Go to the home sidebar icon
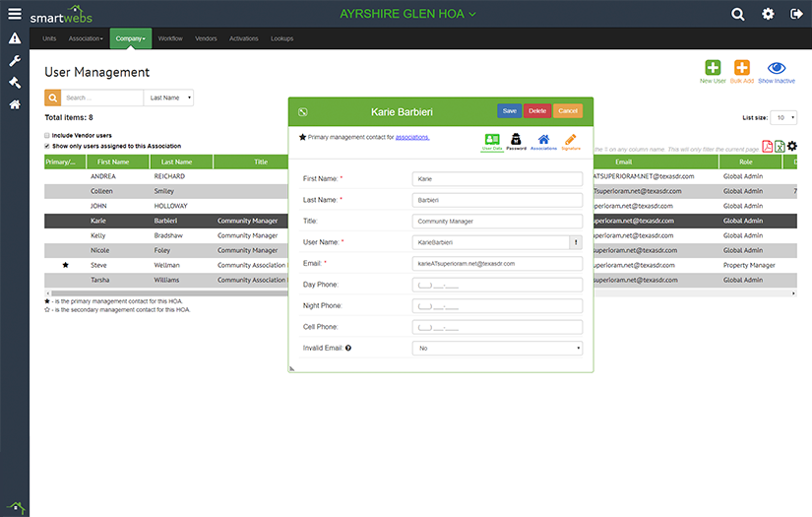This screenshot has height=517, width=812. point(15,104)
